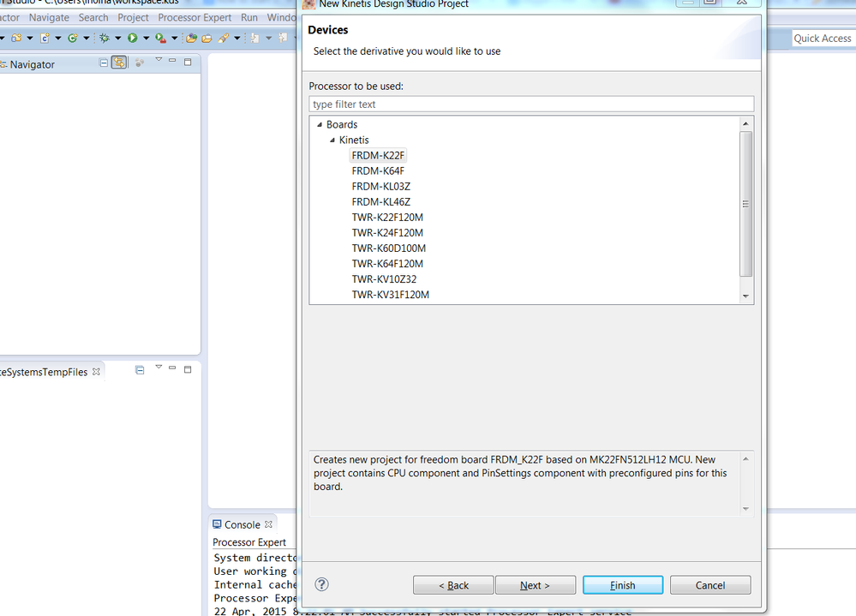Viewport: 856px width, 616px height.
Task: Select the TWR-K60D100M board
Action: pos(389,248)
